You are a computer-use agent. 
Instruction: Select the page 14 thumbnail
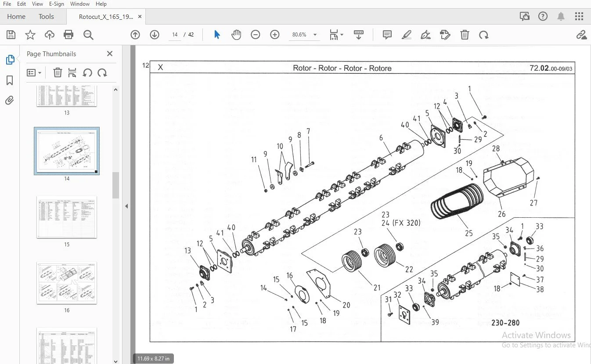[x=67, y=151]
